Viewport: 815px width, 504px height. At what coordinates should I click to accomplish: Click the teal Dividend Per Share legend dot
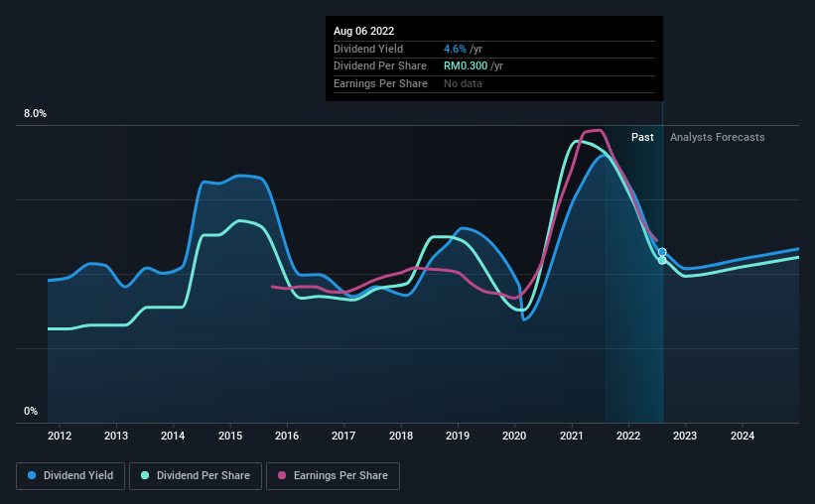(x=145, y=475)
